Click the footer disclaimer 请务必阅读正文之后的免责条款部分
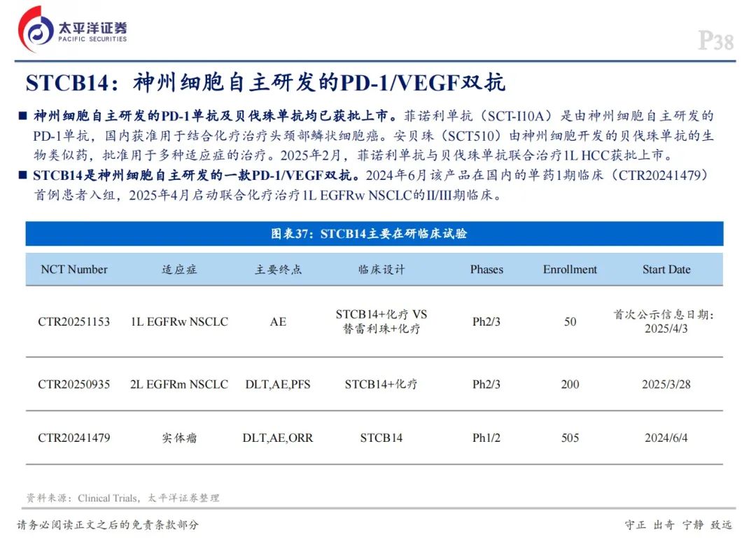Screen dimensions: 756x542 pos(108,524)
